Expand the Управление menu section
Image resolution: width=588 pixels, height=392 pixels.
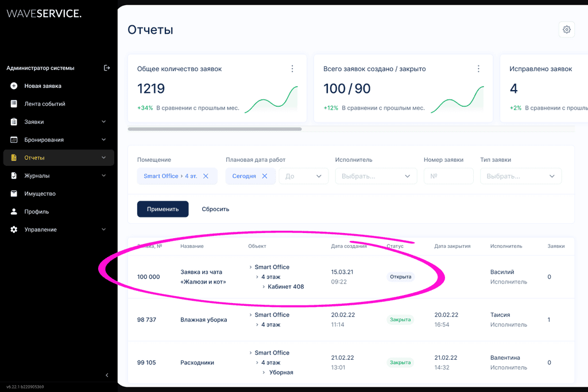coord(104,230)
